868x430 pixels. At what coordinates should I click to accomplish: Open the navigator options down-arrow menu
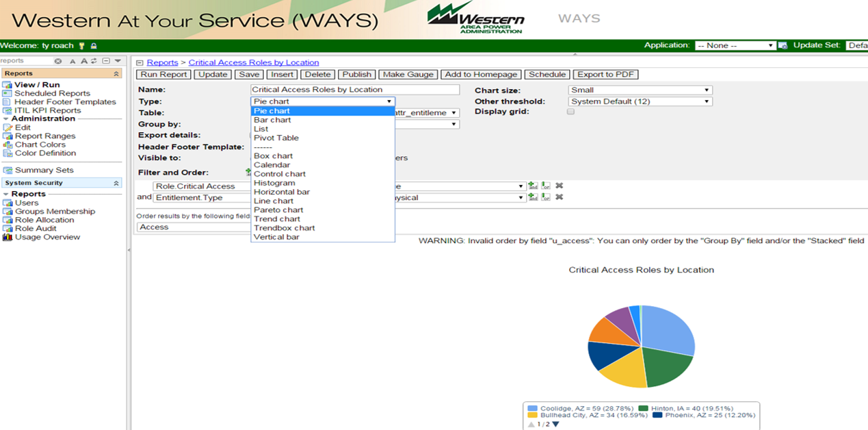118,61
